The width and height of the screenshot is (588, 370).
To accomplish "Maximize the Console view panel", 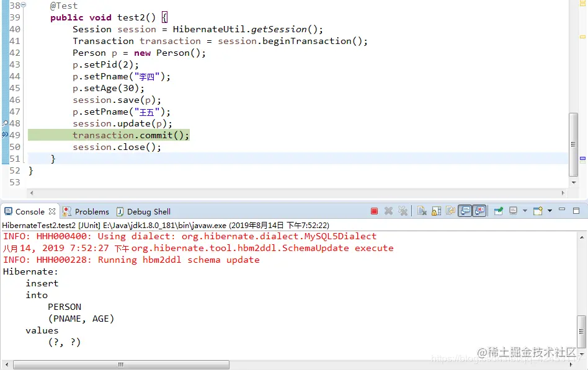I will tap(576, 211).
